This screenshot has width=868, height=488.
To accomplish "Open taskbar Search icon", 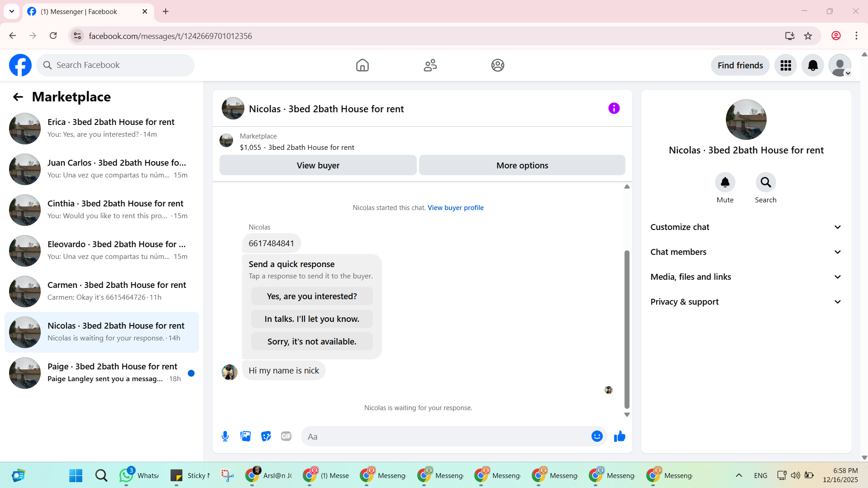I will 101,475.
